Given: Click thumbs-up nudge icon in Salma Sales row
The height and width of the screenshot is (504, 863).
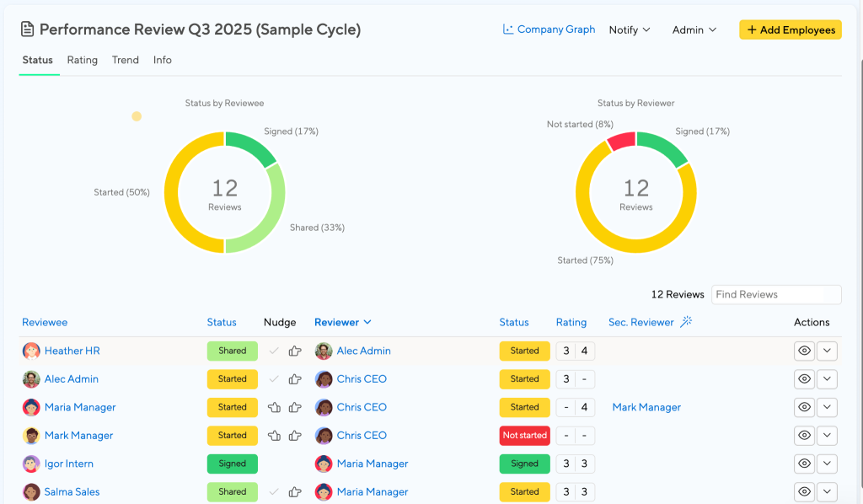Looking at the screenshot, I should [295, 492].
